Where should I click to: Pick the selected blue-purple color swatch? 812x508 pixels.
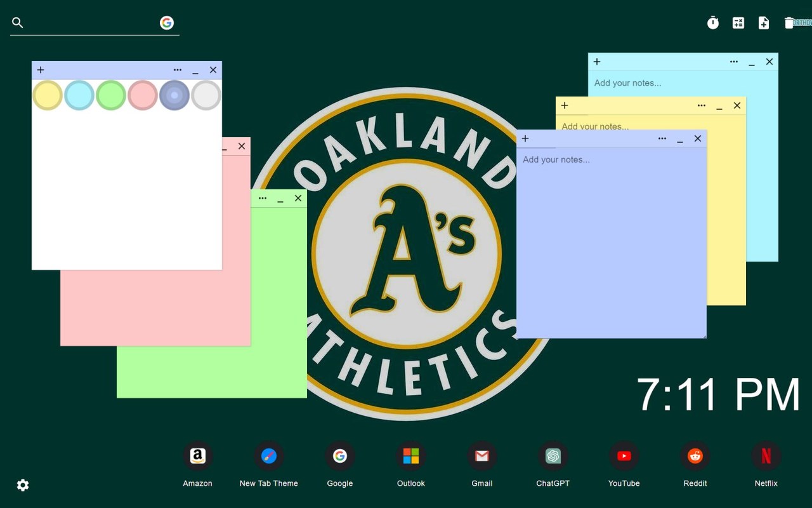tap(174, 95)
